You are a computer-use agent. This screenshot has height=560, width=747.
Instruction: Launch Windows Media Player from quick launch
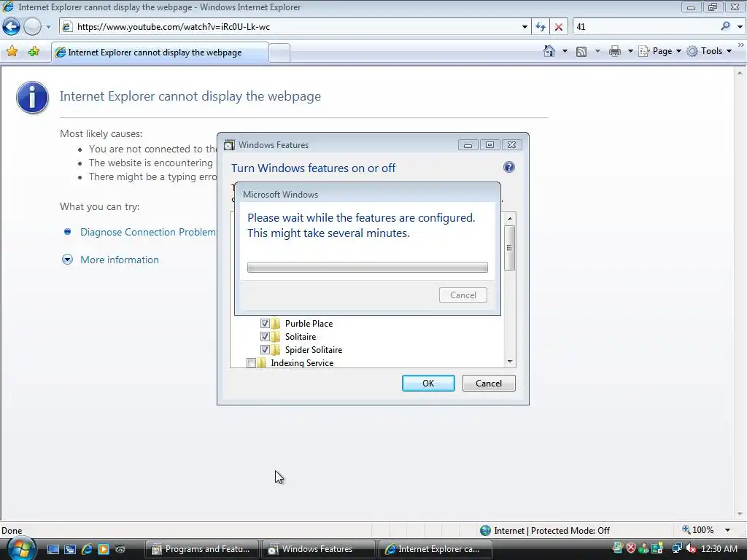pyautogui.click(x=104, y=549)
